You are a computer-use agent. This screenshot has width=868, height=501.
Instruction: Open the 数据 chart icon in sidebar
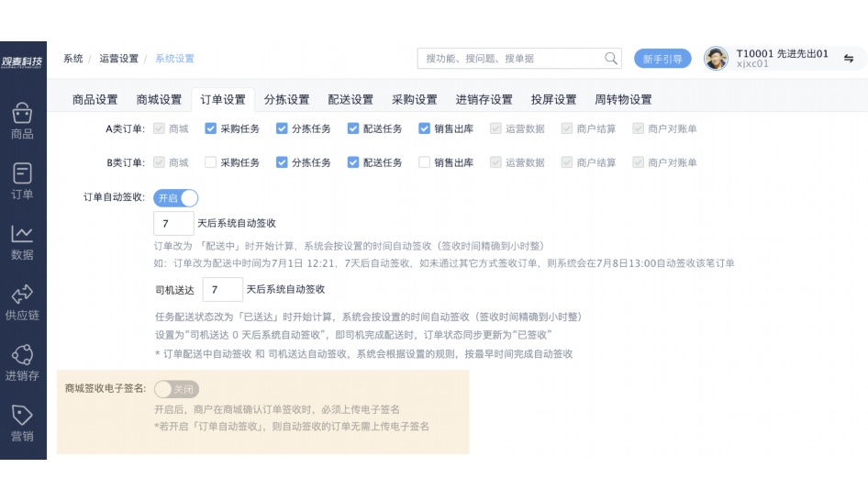click(22, 235)
